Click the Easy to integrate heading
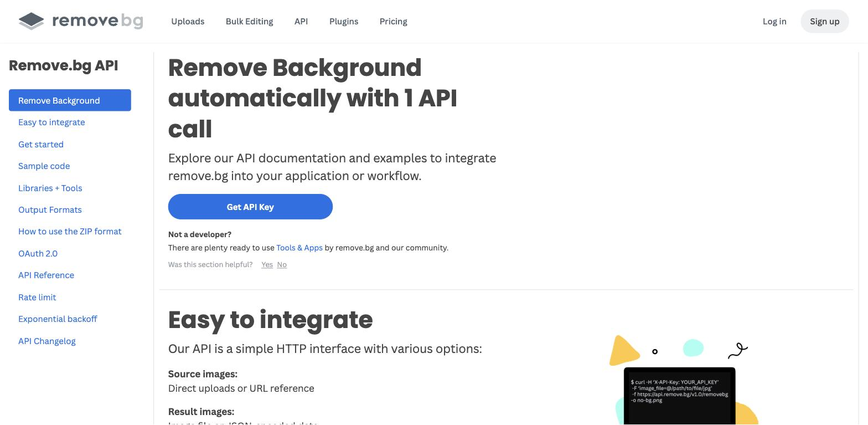The width and height of the screenshot is (868, 425). click(270, 320)
